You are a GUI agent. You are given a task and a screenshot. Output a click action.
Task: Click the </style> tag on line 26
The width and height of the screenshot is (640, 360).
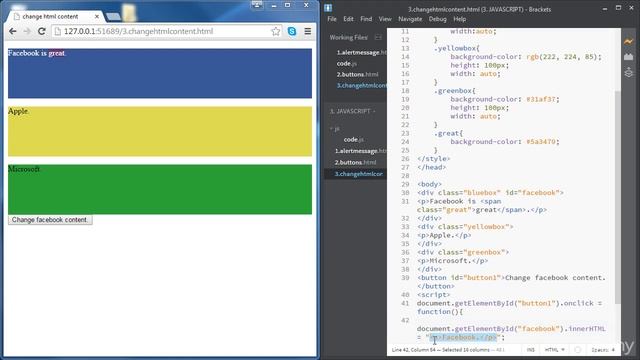433,159
